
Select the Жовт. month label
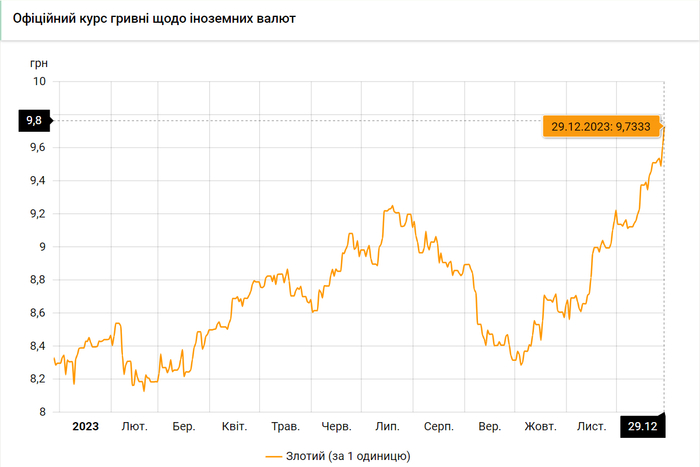tap(540, 426)
